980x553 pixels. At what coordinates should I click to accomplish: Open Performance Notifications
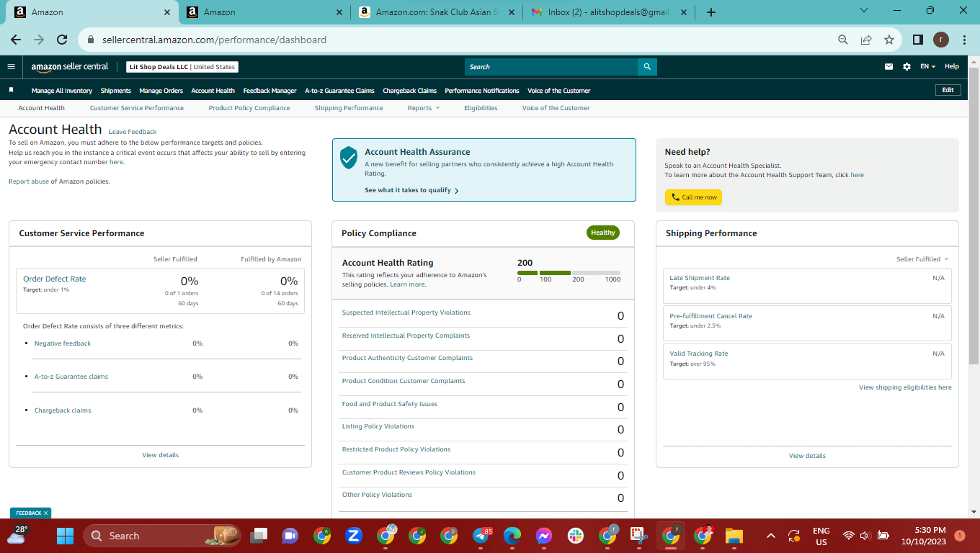(482, 91)
